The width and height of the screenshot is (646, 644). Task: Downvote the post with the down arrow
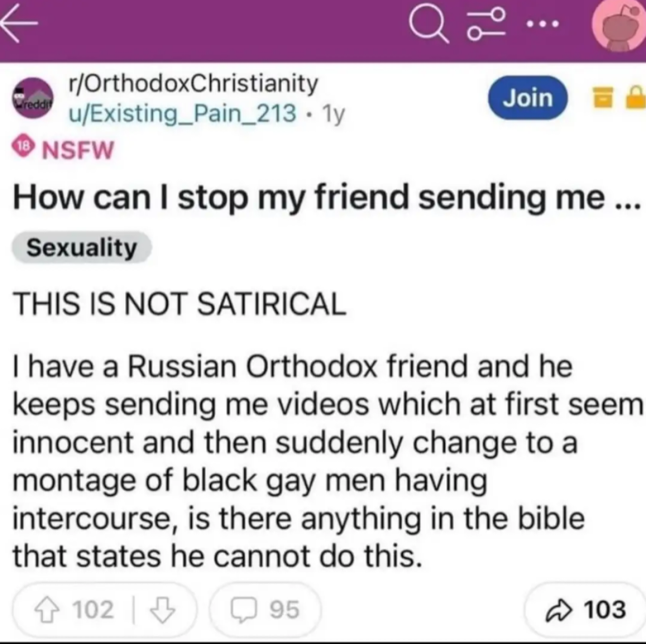[x=163, y=610]
